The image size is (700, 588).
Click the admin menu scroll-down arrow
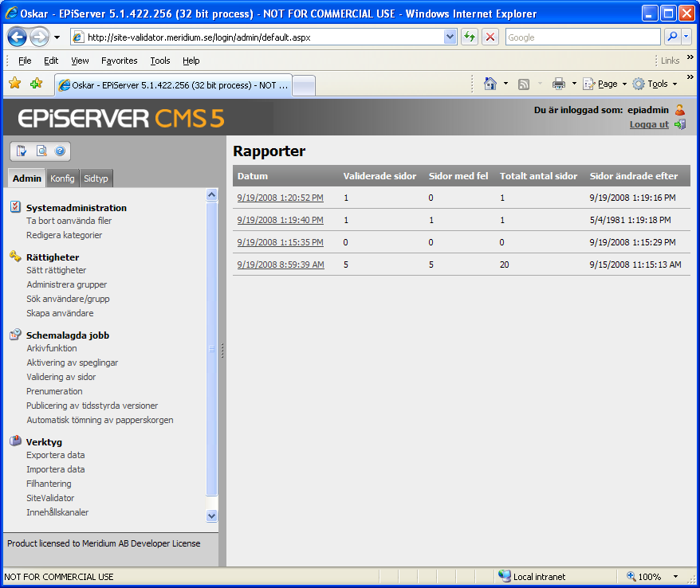211,515
